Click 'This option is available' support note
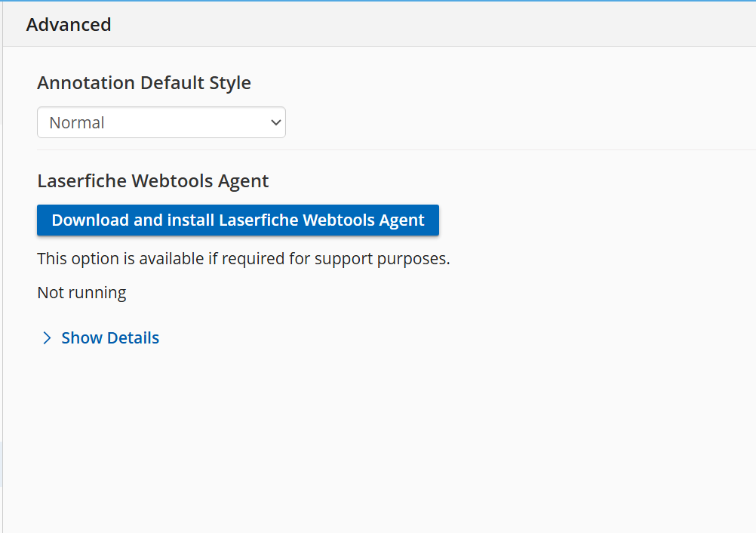Screen dimensions: 756x533 (x=244, y=258)
